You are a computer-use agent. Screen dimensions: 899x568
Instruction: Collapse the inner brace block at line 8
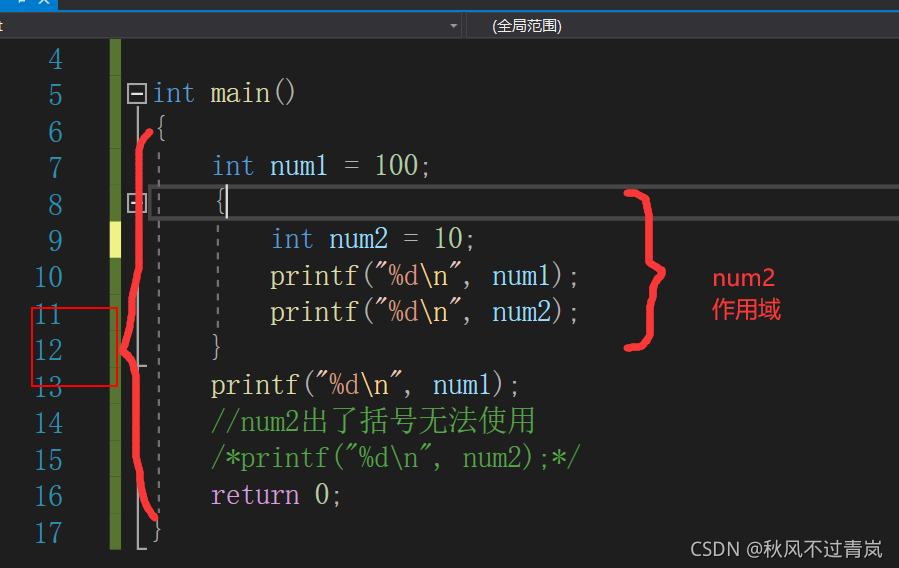pyautogui.click(x=136, y=202)
